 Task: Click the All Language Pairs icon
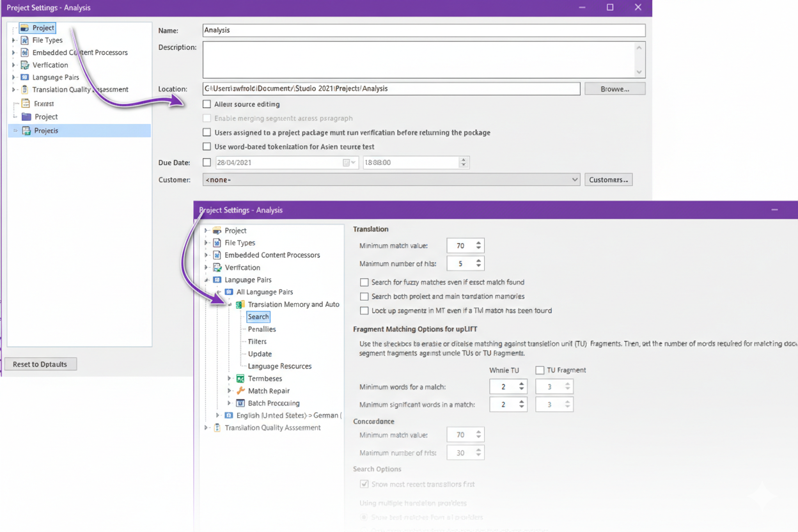pos(229,292)
